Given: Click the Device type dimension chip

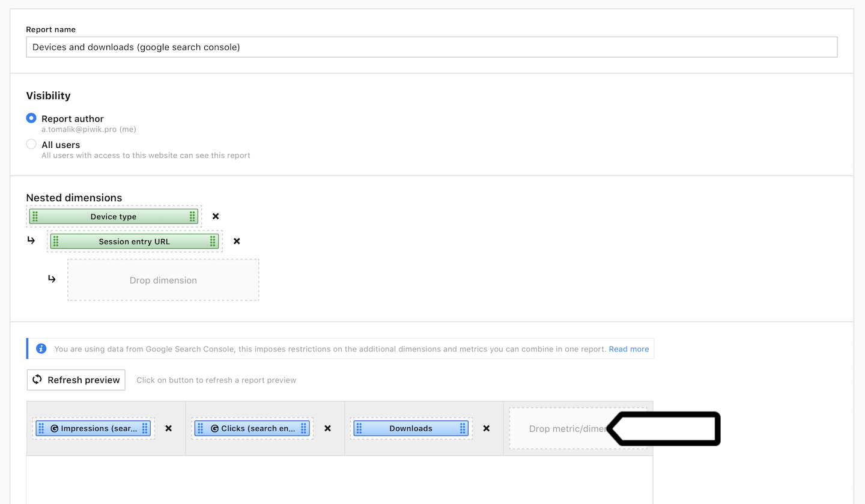Looking at the screenshot, I should click(114, 216).
